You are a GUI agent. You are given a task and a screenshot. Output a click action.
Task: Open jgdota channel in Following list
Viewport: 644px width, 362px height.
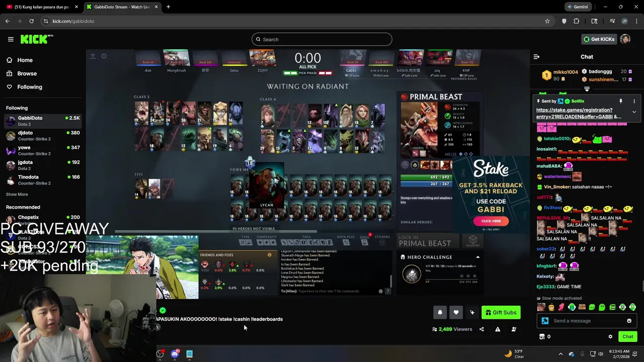coord(43,165)
